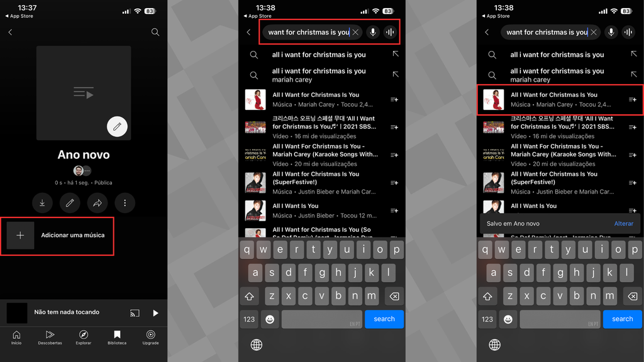This screenshot has width=644, height=362.
Task: Download the Ano novo playlist
Action: tap(42, 202)
